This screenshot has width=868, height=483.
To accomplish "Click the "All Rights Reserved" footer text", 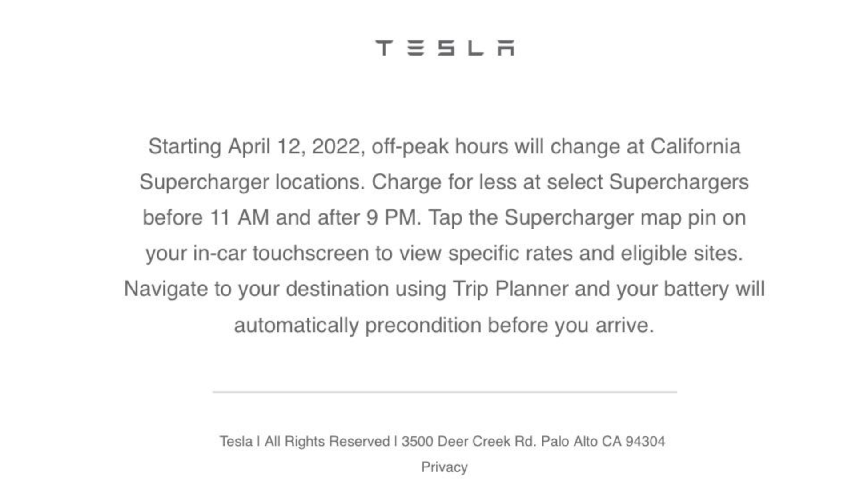I will [x=327, y=441].
